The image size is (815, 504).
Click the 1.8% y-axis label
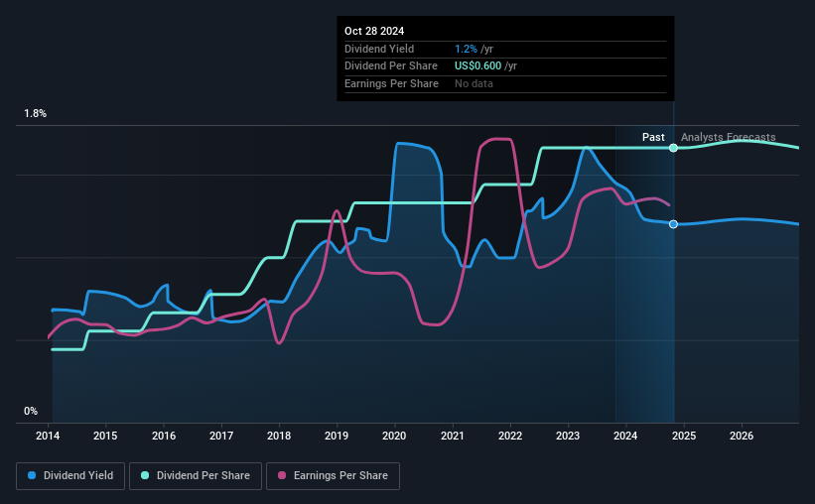coord(35,114)
